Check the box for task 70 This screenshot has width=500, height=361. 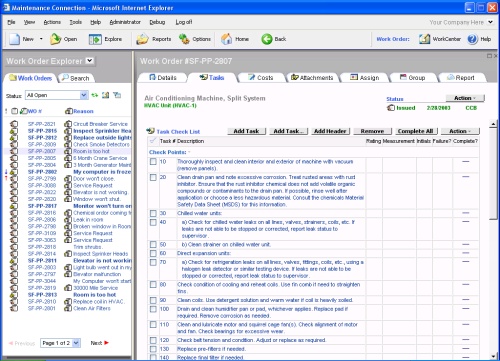point(153,262)
